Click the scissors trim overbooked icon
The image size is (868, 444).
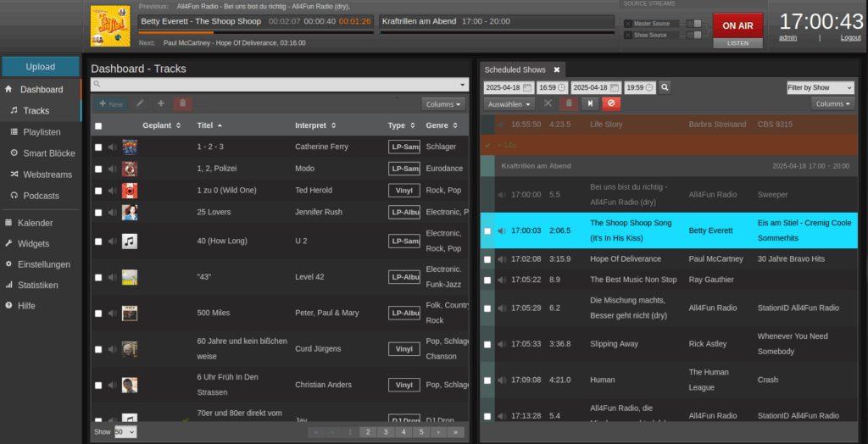coord(548,103)
